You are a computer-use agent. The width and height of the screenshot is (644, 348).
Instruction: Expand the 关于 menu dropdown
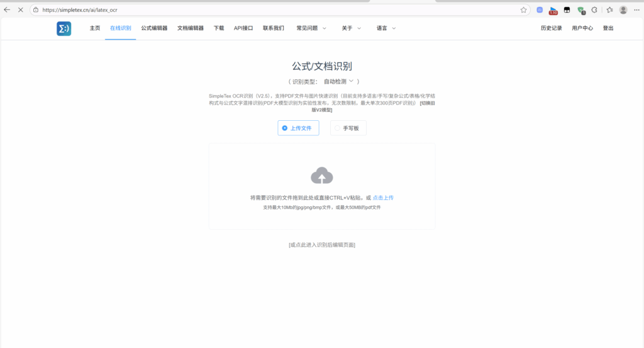pos(352,28)
